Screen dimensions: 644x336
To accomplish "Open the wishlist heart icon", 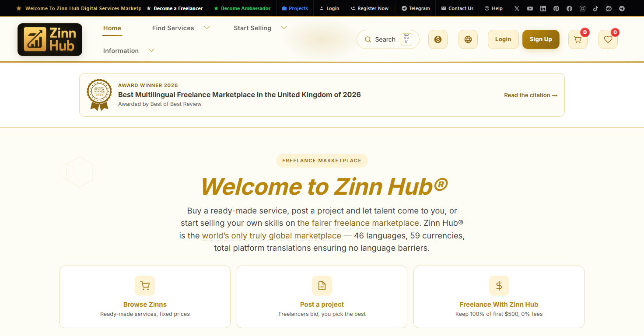I will [x=608, y=39].
